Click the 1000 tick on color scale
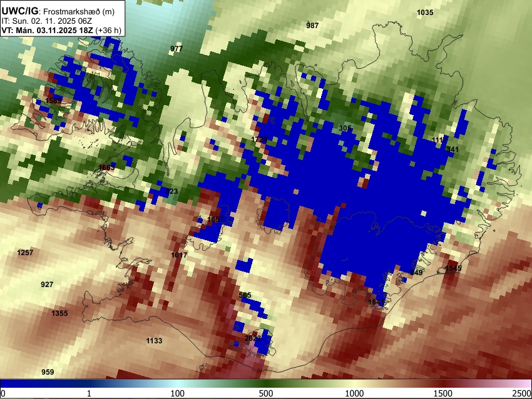532x399 pixels. [x=354, y=393]
